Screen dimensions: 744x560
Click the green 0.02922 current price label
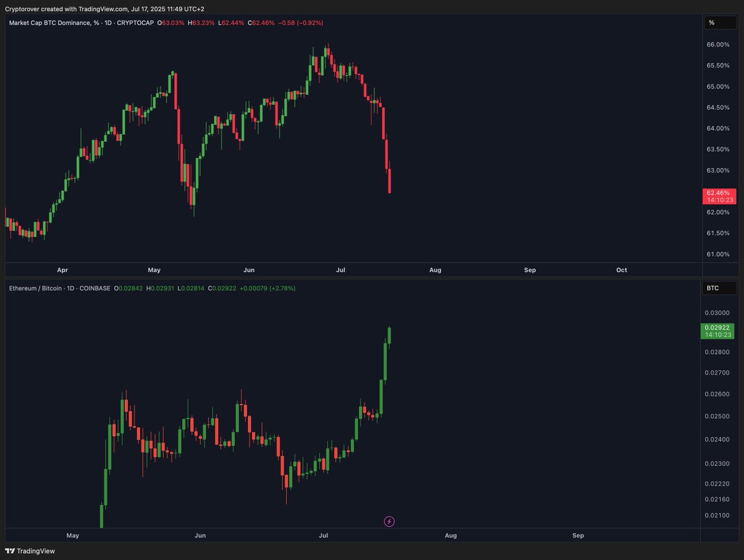point(719,331)
